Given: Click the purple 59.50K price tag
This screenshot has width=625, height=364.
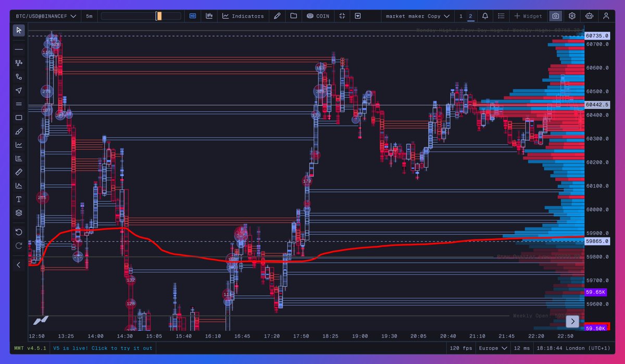Looking at the screenshot, I should 595,329.
